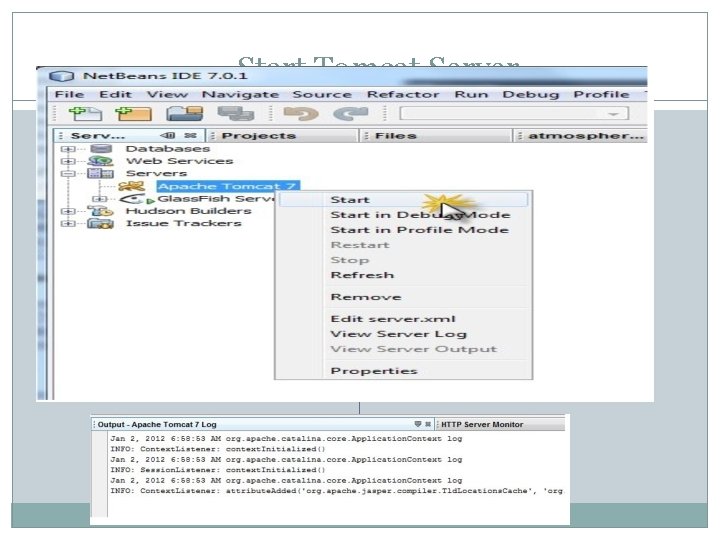Click the Redo arrow icon
Screen dimensions: 720x540
point(351,113)
